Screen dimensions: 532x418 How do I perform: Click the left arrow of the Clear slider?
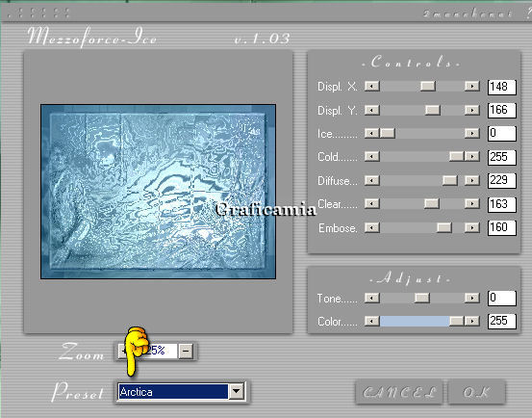point(372,203)
